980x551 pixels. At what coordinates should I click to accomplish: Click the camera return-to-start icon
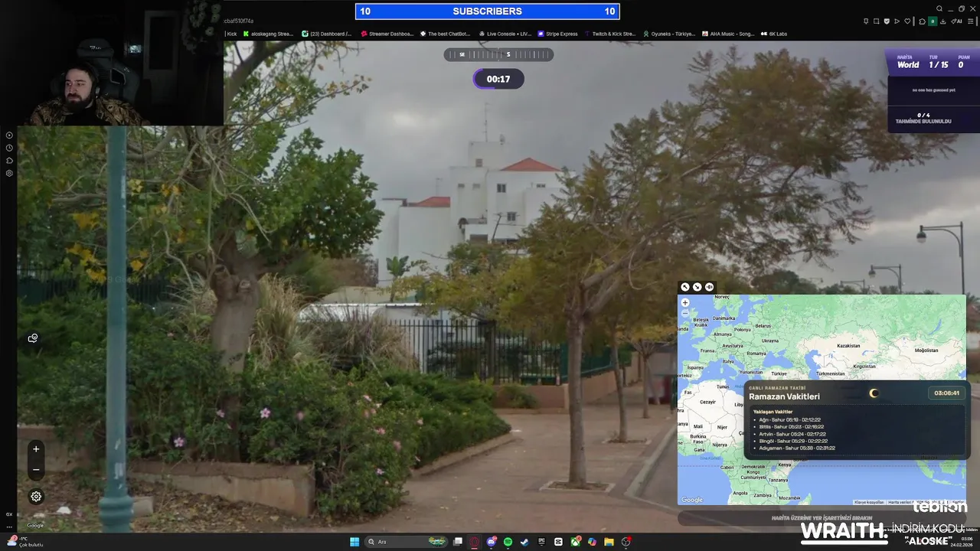pyautogui.click(x=33, y=337)
